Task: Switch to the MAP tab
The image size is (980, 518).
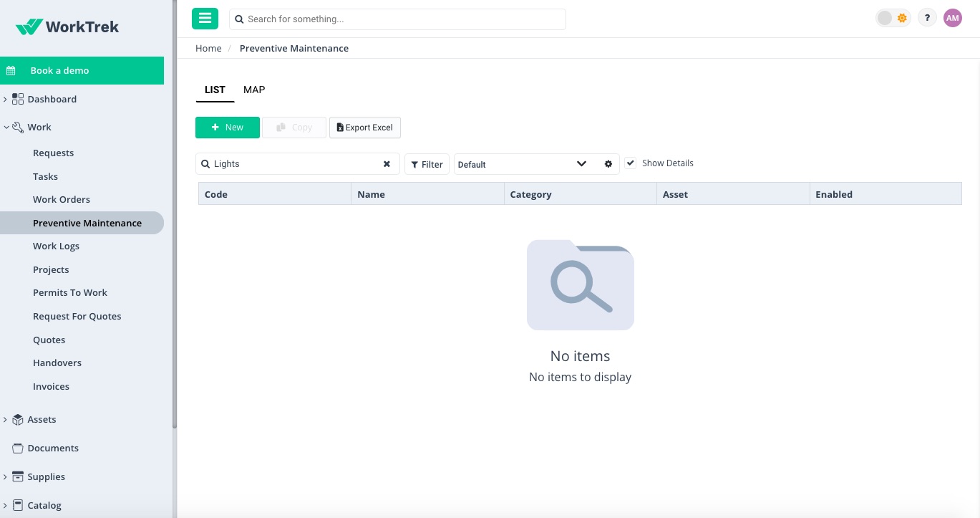Action: click(x=254, y=90)
